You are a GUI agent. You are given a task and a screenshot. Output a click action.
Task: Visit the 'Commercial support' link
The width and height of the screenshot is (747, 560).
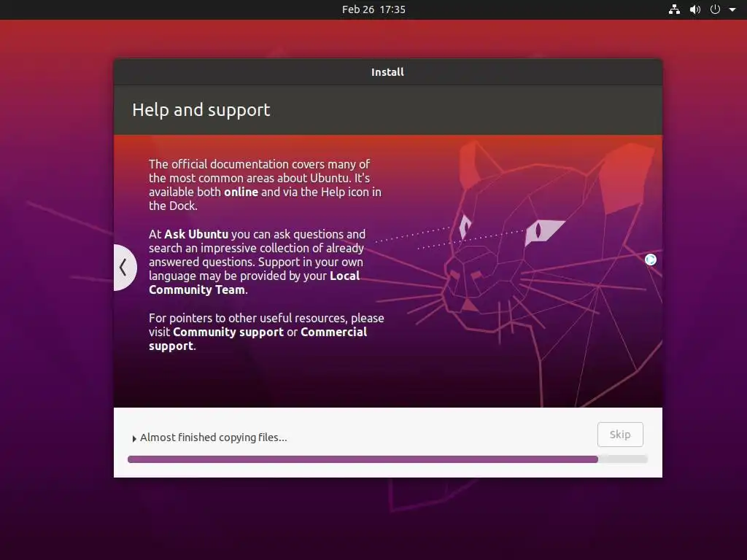(x=258, y=339)
